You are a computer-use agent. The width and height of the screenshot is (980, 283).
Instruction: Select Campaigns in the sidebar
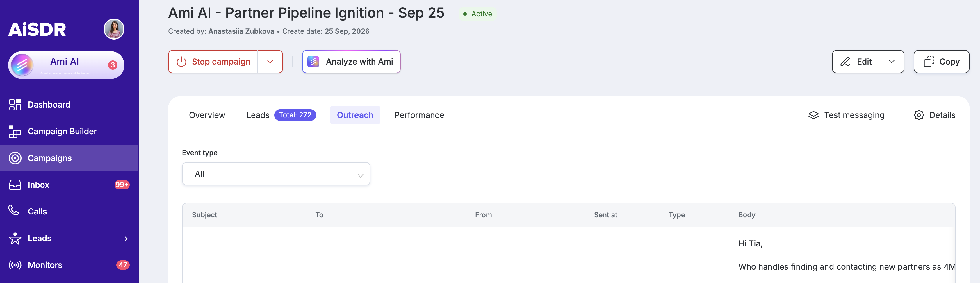point(69,158)
